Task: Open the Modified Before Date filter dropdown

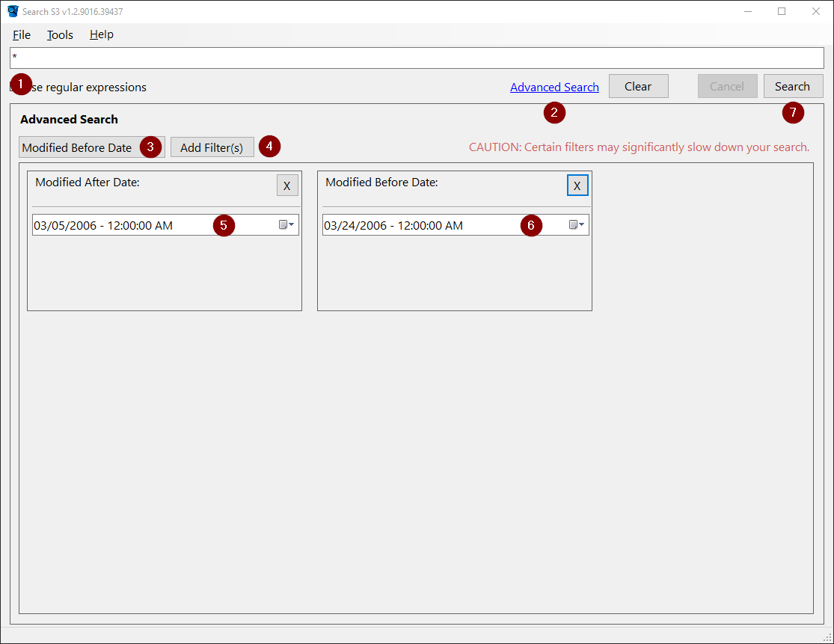Action: pyautogui.click(x=91, y=147)
